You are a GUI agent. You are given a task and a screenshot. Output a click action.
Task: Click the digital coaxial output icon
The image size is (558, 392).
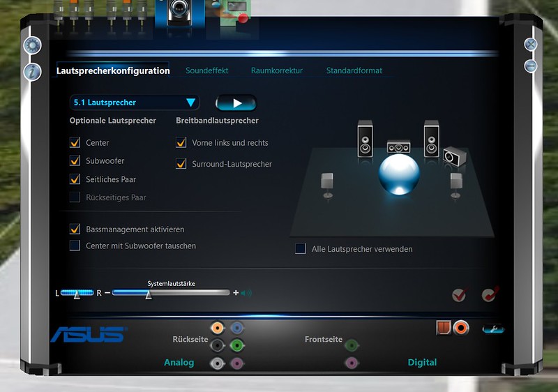tap(461, 328)
